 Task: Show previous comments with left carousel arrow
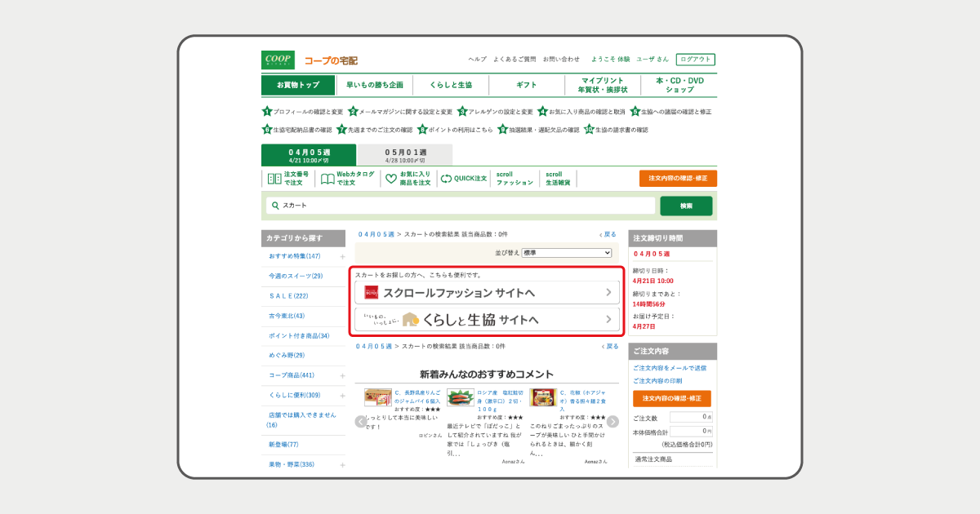point(360,422)
